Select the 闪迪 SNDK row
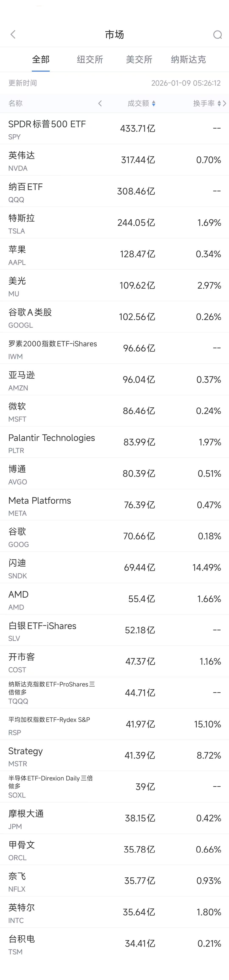Image resolution: width=229 pixels, height=980 pixels. [114, 568]
